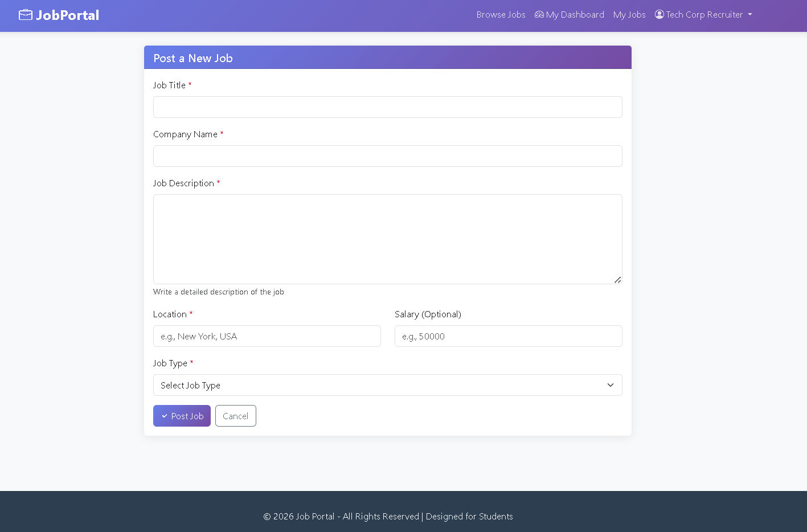Viewport: 807px width, 532px height.
Task: Open the Tech Corp Recruiter account dropdown
Action: tap(703, 15)
